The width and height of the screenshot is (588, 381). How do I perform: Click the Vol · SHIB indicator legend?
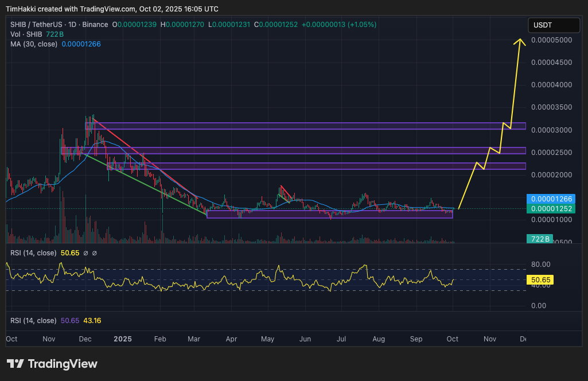click(x=27, y=34)
